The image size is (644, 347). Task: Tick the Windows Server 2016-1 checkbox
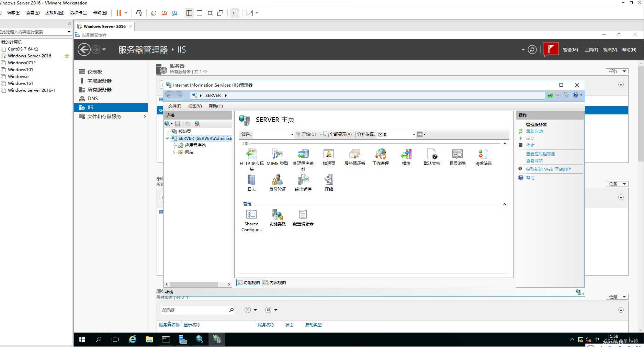point(4,90)
